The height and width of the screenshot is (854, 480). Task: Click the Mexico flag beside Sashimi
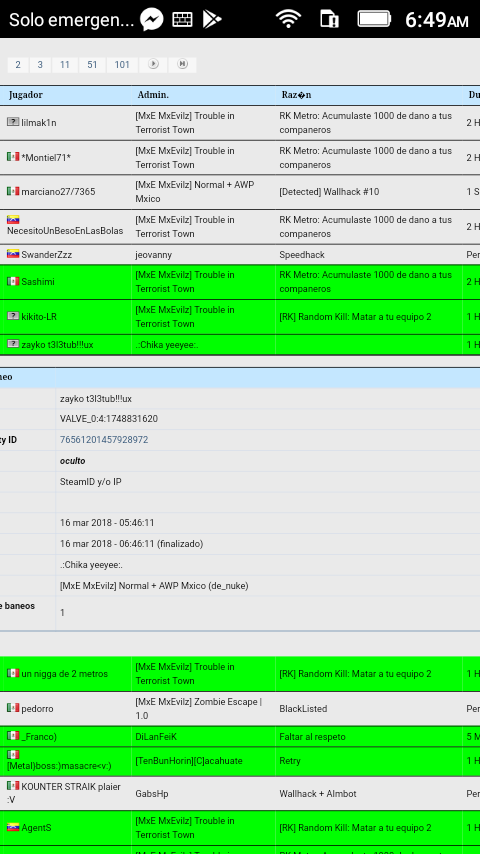(13, 281)
